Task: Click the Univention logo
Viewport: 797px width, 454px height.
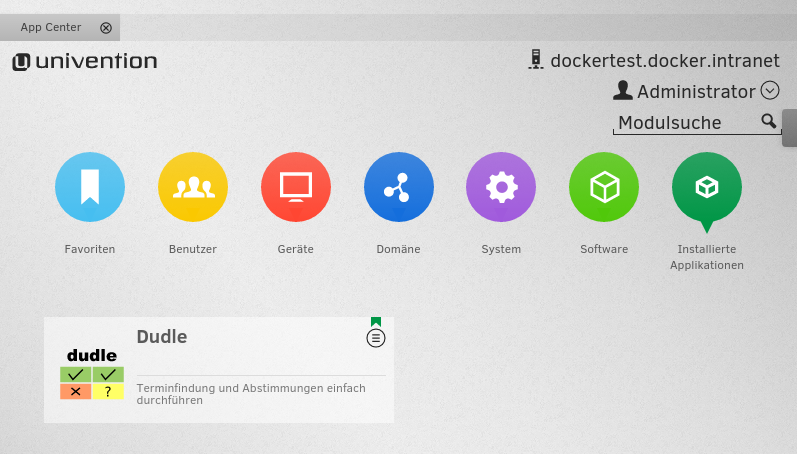Action: pyautogui.click(x=85, y=62)
